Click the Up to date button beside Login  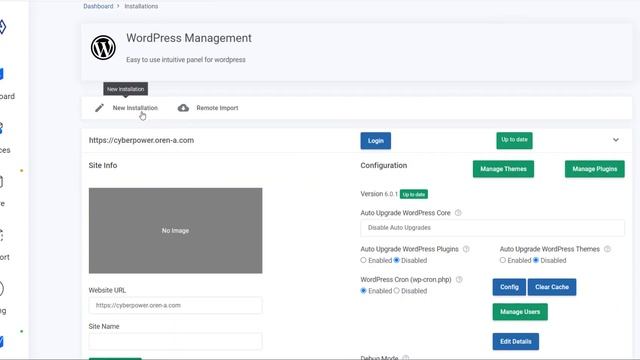click(x=514, y=140)
